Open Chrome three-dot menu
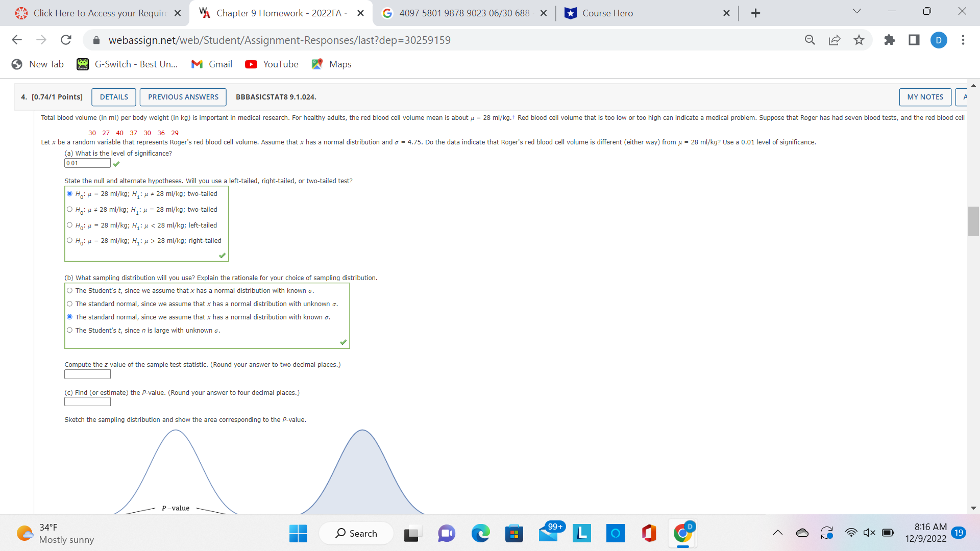This screenshot has height=551, width=980. click(x=963, y=40)
